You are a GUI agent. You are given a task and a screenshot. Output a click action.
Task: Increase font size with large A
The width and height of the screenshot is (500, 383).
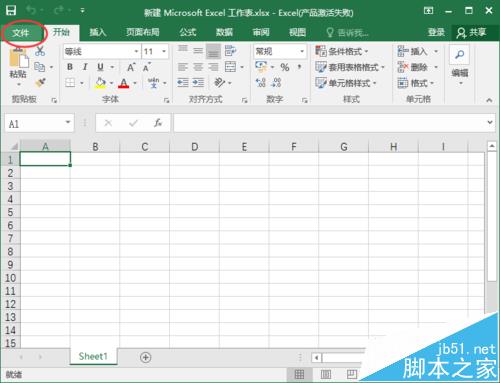[131, 67]
